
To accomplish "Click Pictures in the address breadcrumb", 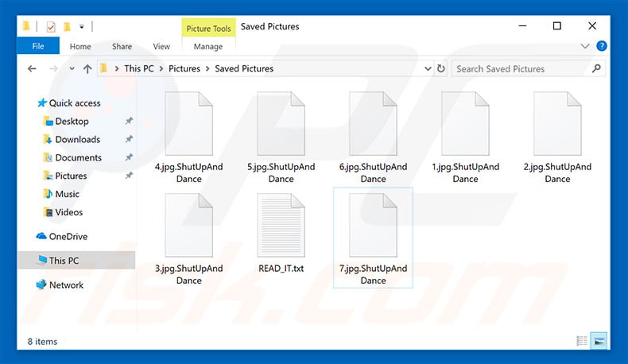I will (x=184, y=69).
